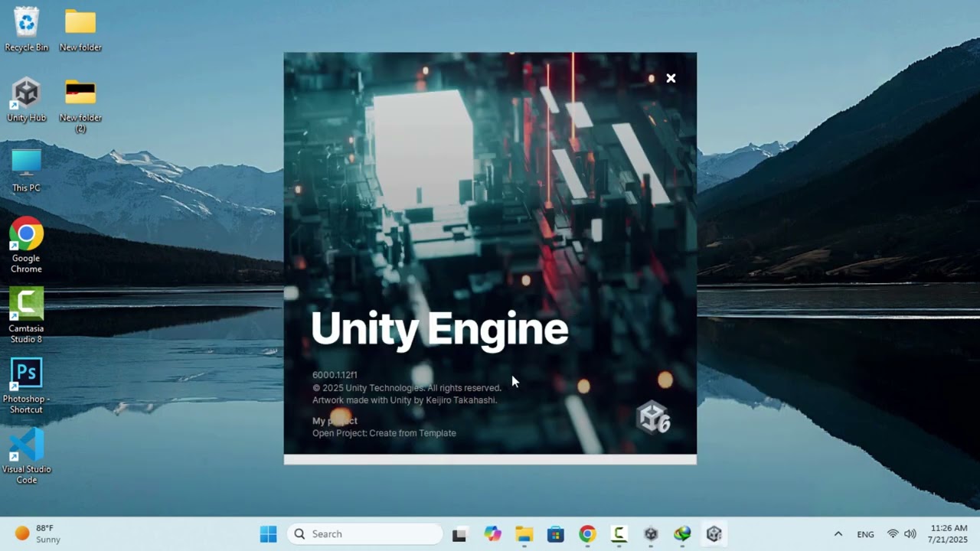Click the 'Unity Engine' title text
This screenshot has width=980, height=551.
point(439,329)
